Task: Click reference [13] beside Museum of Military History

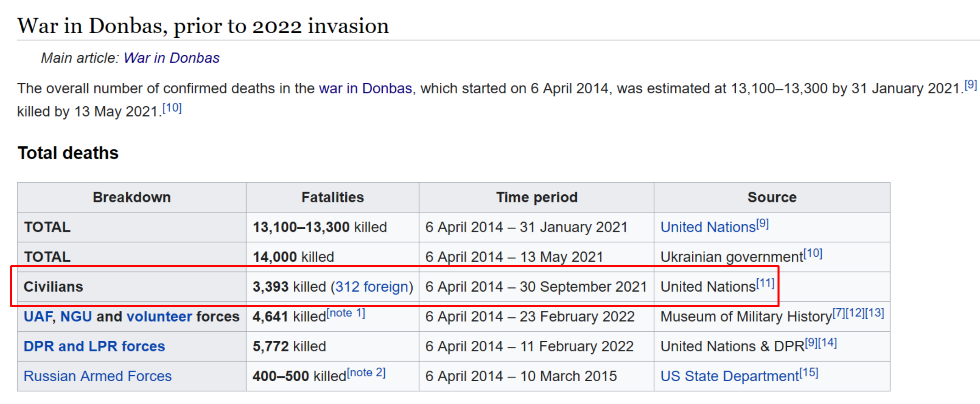Action: [874, 313]
